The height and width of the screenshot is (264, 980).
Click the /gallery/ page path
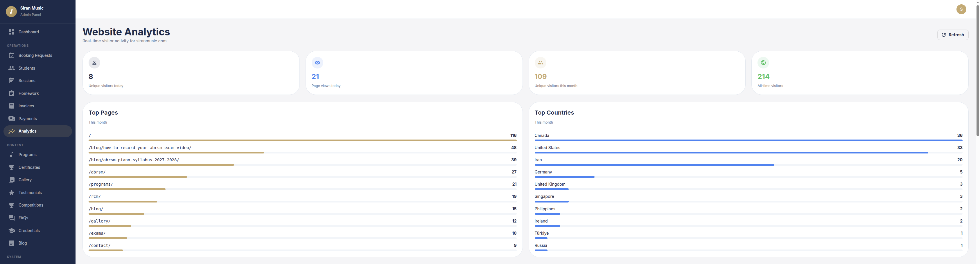pos(100,221)
